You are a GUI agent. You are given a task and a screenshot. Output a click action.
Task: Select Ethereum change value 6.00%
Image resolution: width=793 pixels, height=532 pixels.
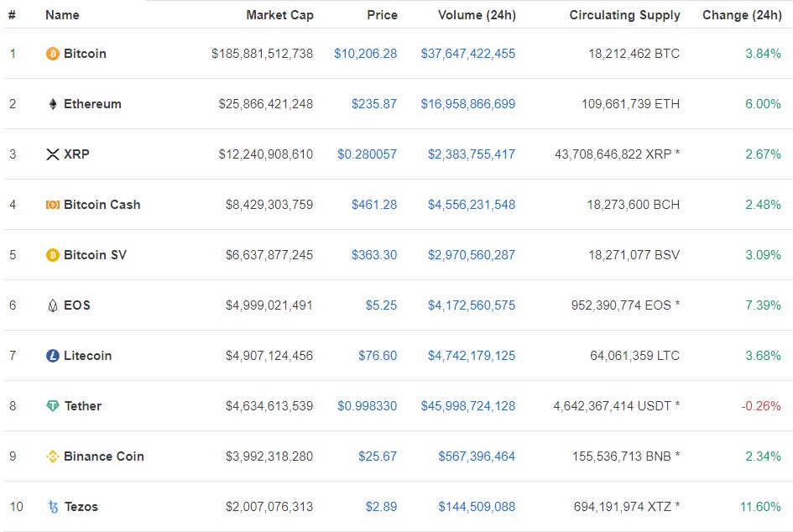pyautogui.click(x=763, y=104)
